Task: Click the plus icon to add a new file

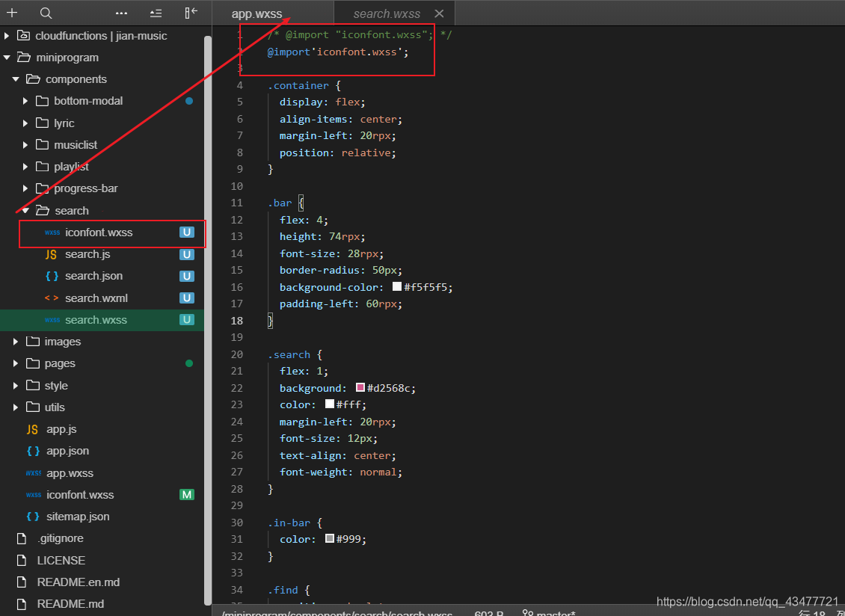Action: click(11, 13)
